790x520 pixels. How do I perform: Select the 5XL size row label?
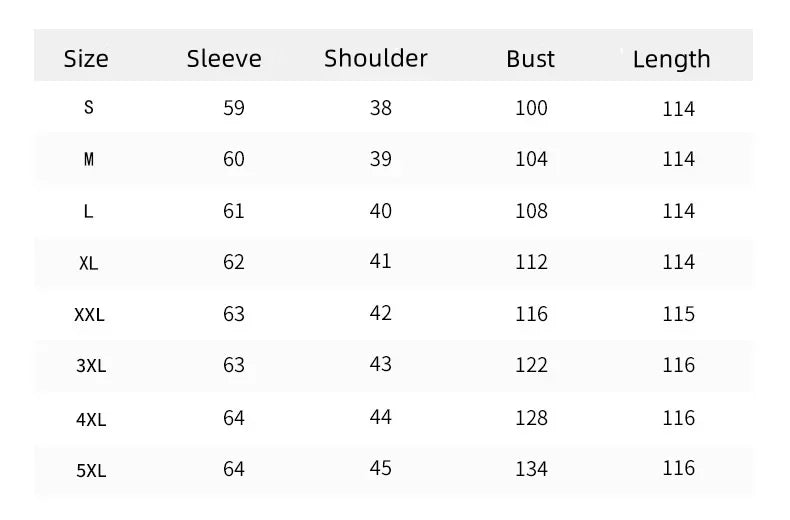tap(90, 469)
